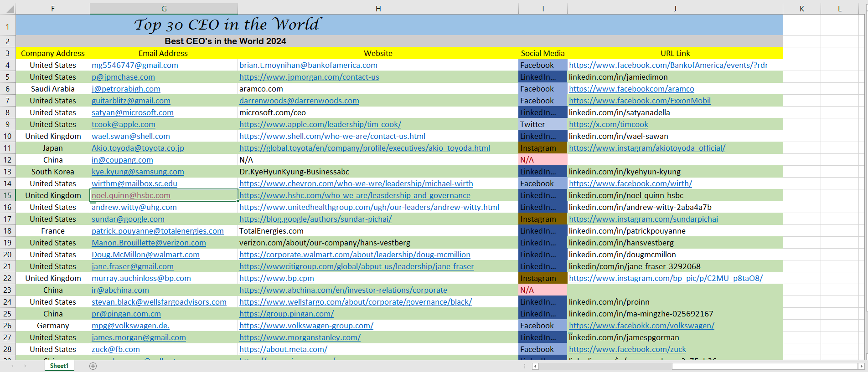Open the BankofAmerica Facebook events link
The height and width of the screenshot is (372, 868).
668,65
